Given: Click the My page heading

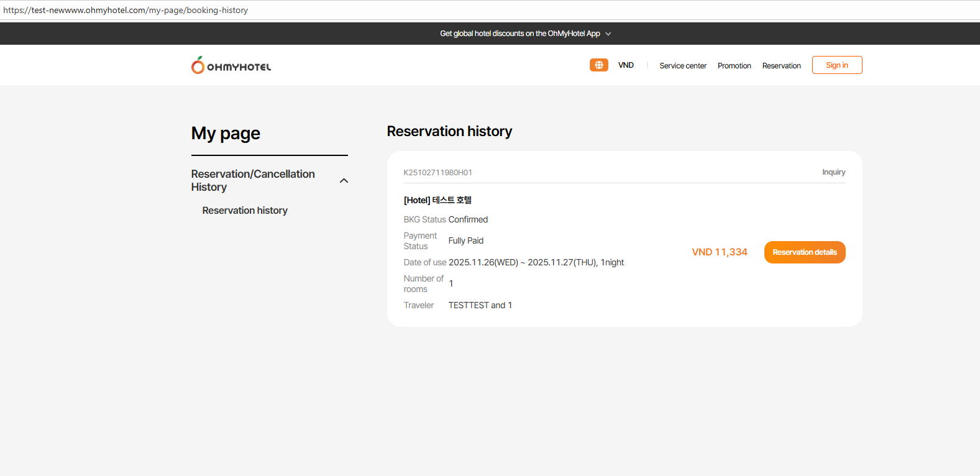Looking at the screenshot, I should click(226, 134).
